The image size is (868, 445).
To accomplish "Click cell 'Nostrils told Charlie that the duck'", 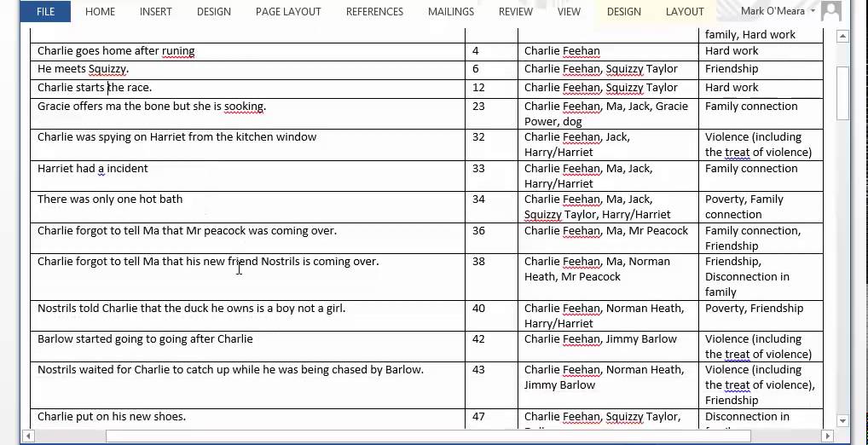I will click(x=248, y=315).
